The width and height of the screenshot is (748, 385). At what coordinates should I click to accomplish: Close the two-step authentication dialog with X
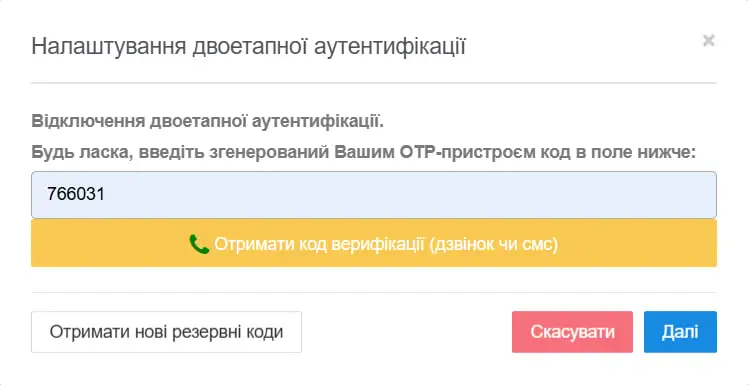pyautogui.click(x=708, y=41)
